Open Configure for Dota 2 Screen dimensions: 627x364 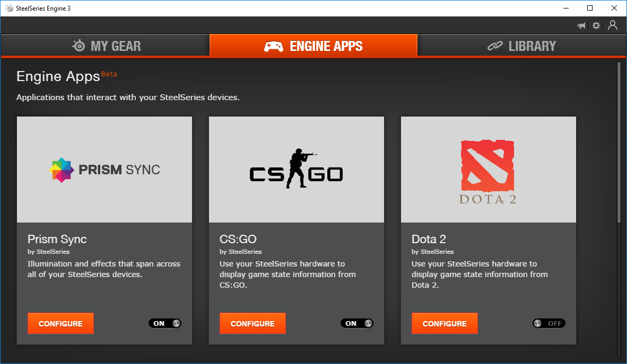(445, 324)
